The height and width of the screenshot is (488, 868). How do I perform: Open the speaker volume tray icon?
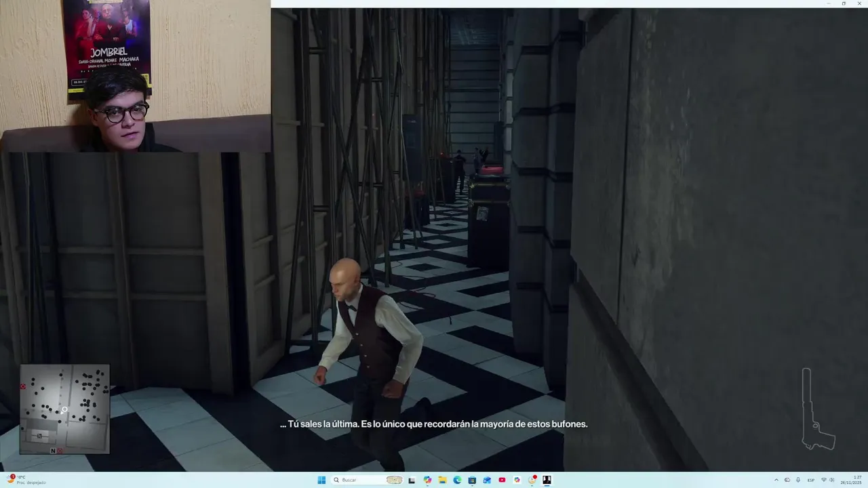(x=831, y=480)
